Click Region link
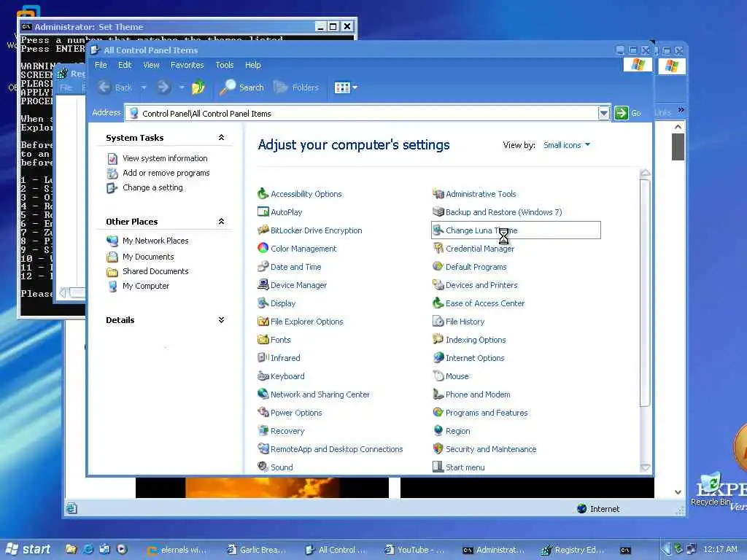Screen dimensions: 747x560 pyautogui.click(x=458, y=431)
